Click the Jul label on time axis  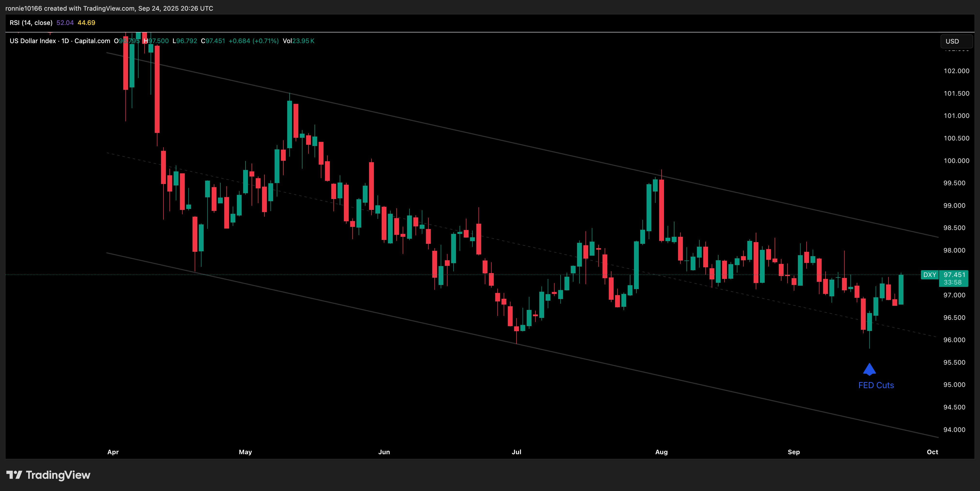click(516, 452)
